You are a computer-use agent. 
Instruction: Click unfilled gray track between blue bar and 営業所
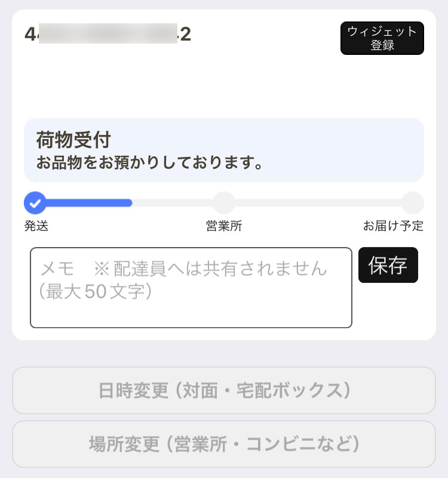point(173,203)
